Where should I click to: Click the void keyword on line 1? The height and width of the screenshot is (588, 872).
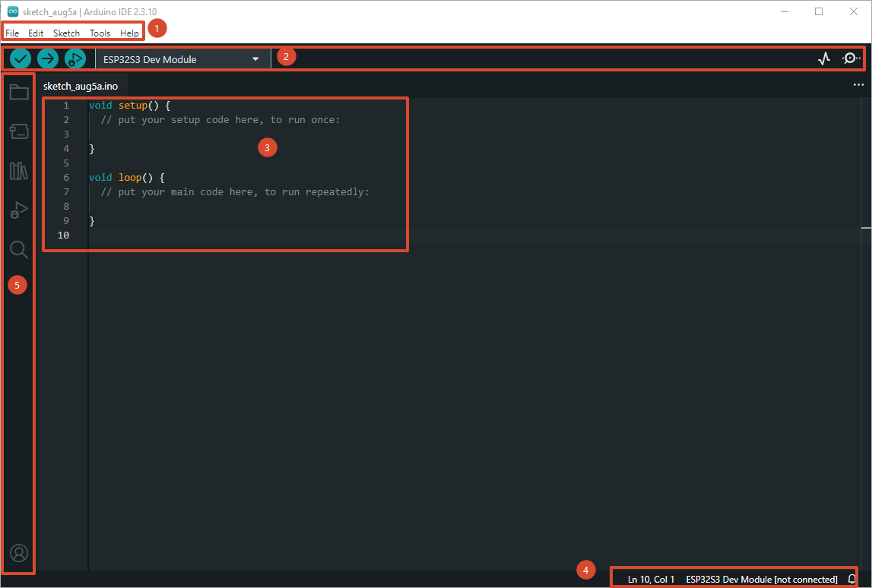[100, 105]
